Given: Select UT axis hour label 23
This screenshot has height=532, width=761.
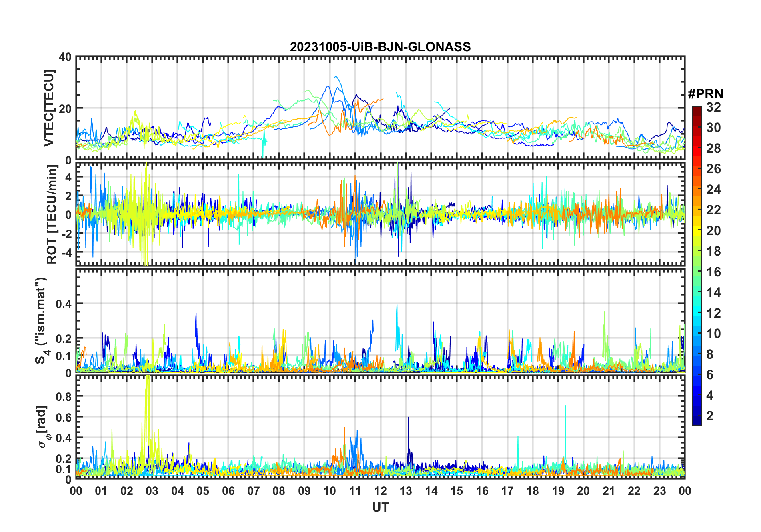Looking at the screenshot, I should click(660, 491).
